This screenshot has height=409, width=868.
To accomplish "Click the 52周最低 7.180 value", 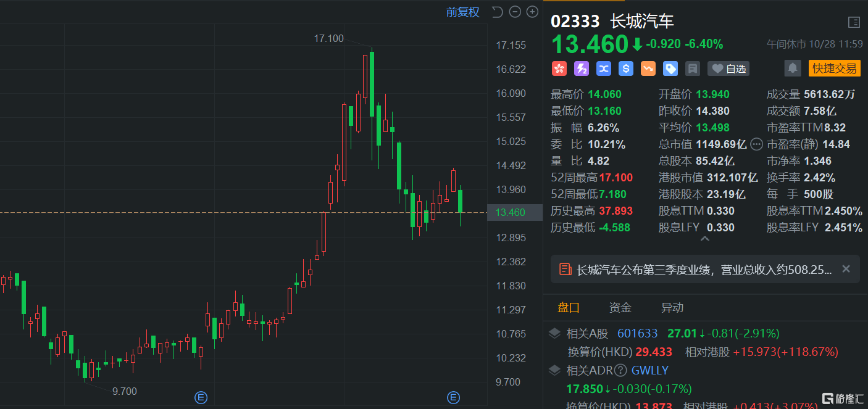I will point(613,194).
